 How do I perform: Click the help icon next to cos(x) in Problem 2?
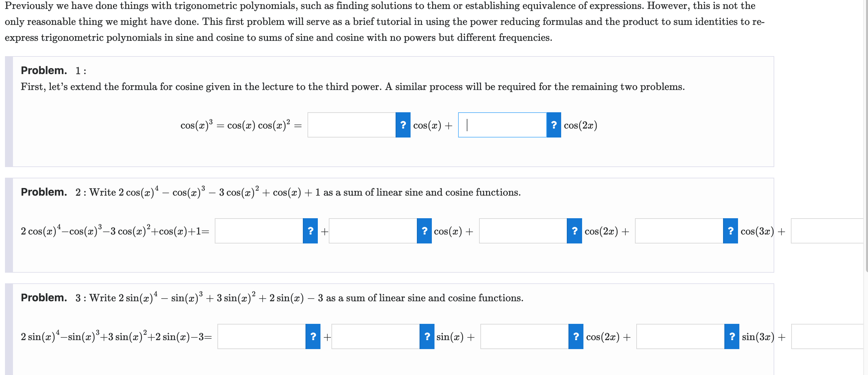click(x=424, y=231)
